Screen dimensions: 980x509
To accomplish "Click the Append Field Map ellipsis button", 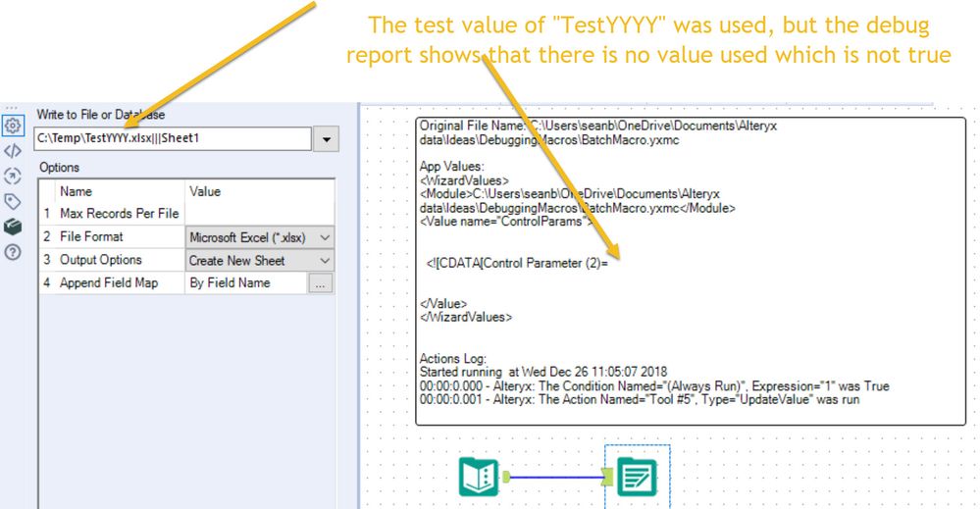I will [320, 283].
